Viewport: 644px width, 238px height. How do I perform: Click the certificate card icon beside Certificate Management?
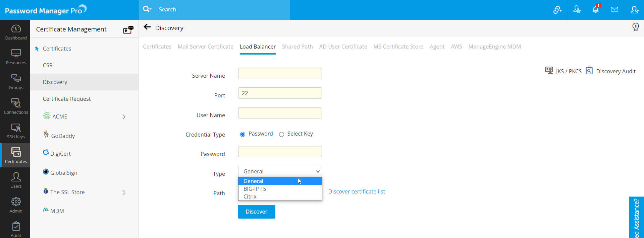tap(128, 30)
